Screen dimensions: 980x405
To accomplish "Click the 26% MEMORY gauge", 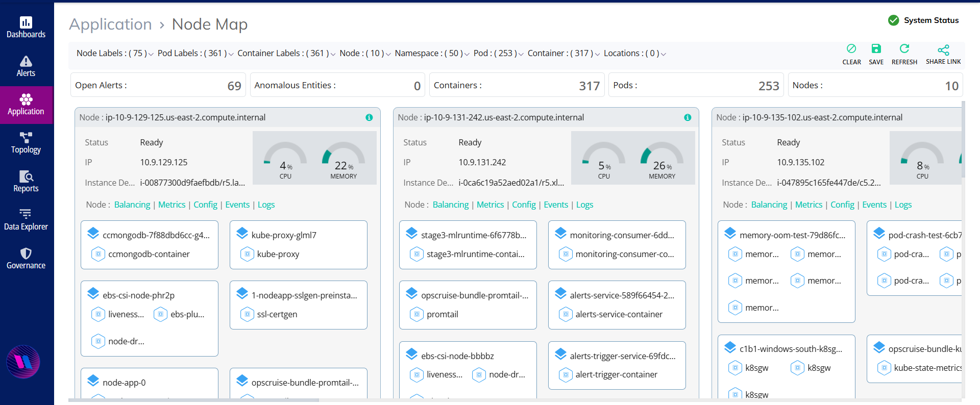I will 662,160.
